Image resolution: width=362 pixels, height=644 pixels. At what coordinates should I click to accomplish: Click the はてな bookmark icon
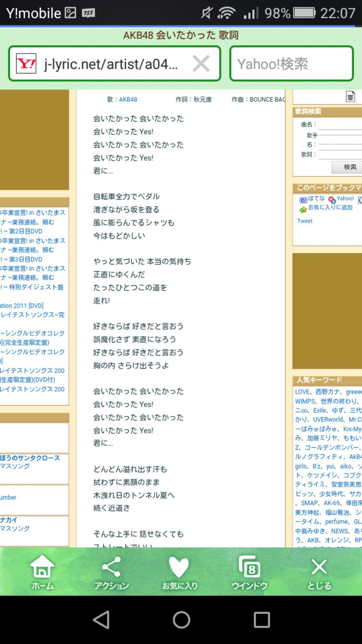pos(303,200)
